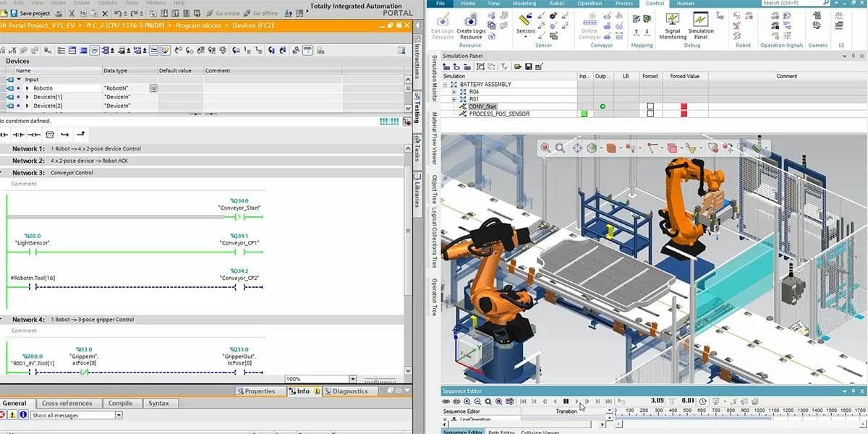868x434 pixels.
Task: Switch to the Human ribbon tab
Action: click(x=685, y=4)
